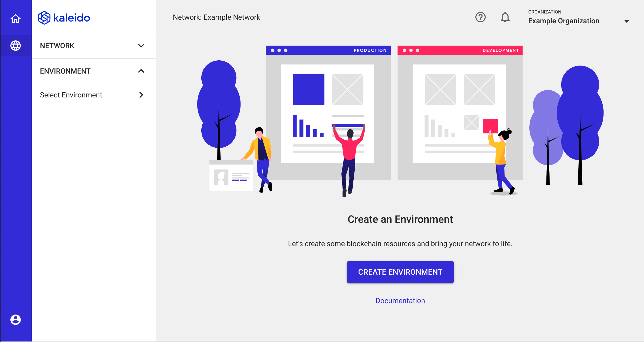The image size is (644, 342).
Task: Click the user profile icon at bottom
Action: coord(16,319)
